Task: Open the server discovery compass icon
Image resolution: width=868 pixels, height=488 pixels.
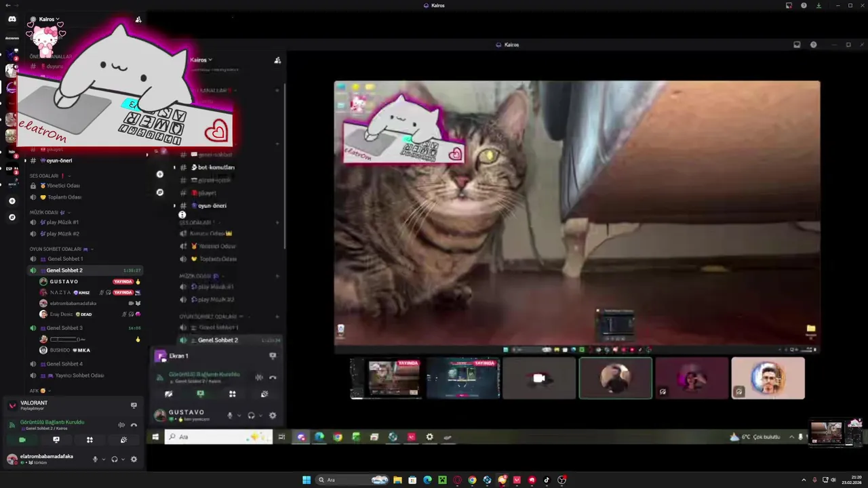Action: pos(12,217)
